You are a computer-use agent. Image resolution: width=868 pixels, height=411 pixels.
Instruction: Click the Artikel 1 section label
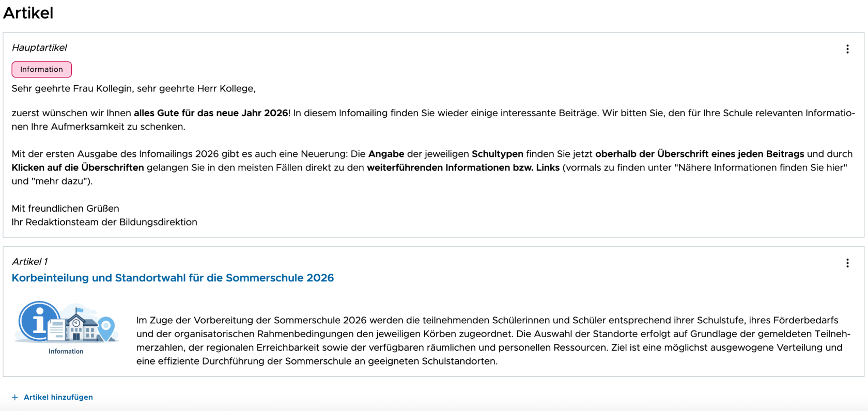point(29,262)
